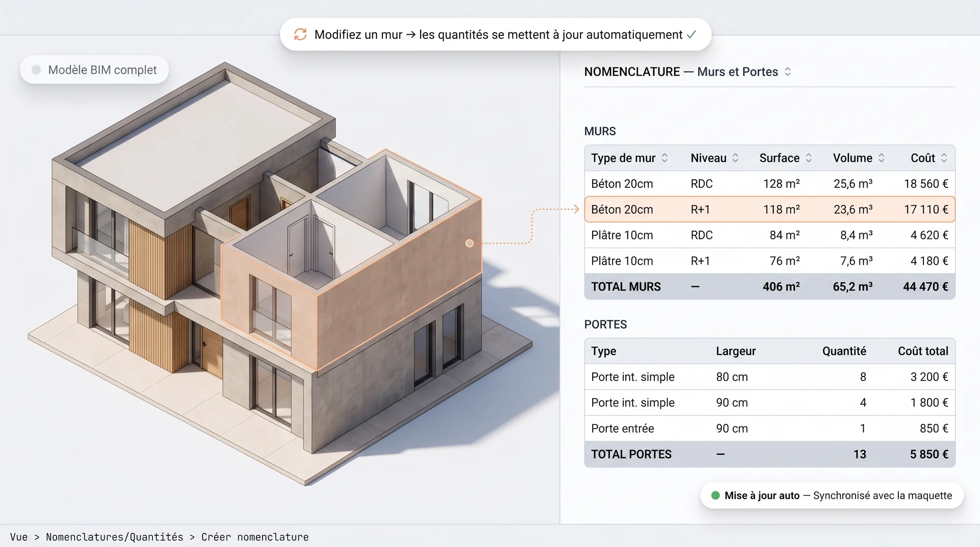
Task: Click the Type column header in Portes
Action: click(603, 351)
